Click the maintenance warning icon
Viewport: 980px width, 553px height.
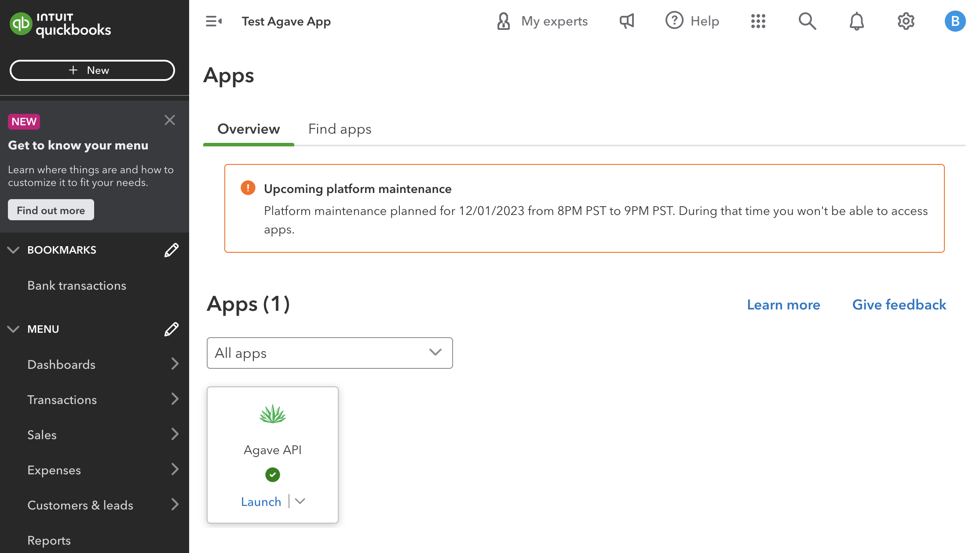[248, 188]
